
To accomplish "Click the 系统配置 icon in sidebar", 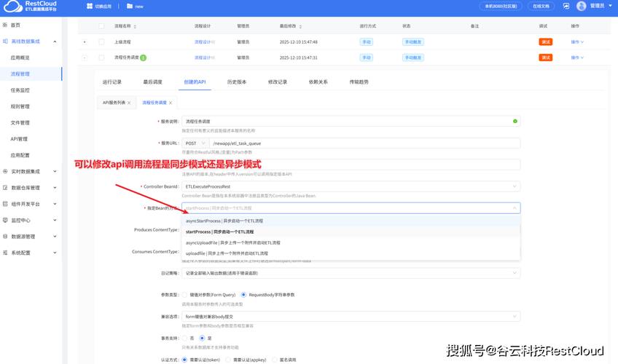I will 6,253.
